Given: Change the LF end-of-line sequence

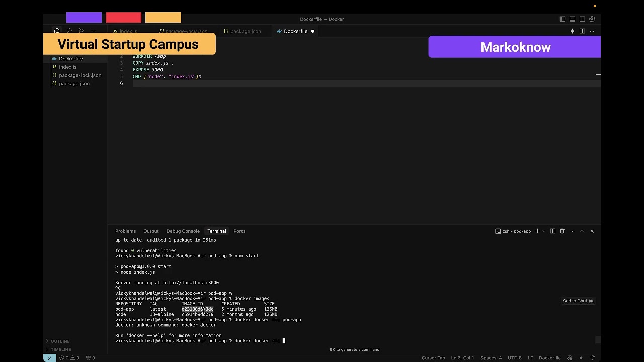Looking at the screenshot, I should click(530, 358).
